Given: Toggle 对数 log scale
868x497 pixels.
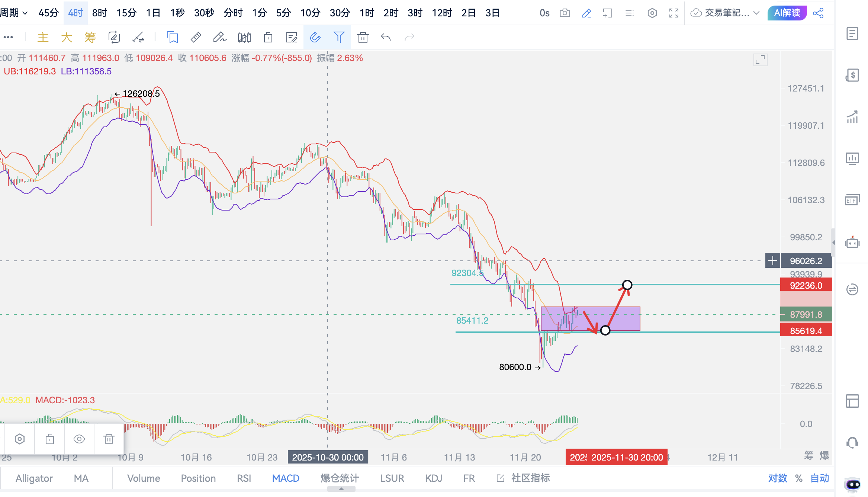Looking at the screenshot, I should tap(778, 478).
